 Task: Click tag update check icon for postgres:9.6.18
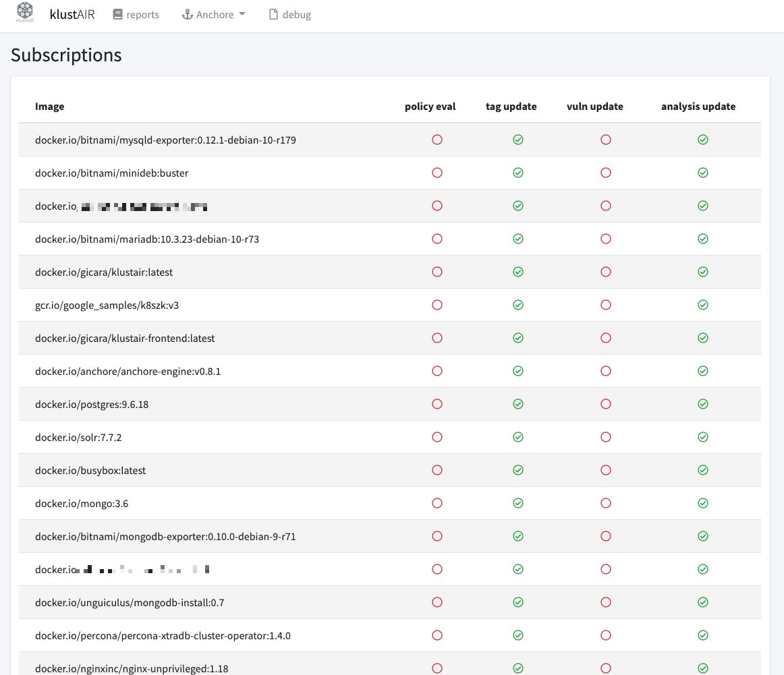(518, 404)
